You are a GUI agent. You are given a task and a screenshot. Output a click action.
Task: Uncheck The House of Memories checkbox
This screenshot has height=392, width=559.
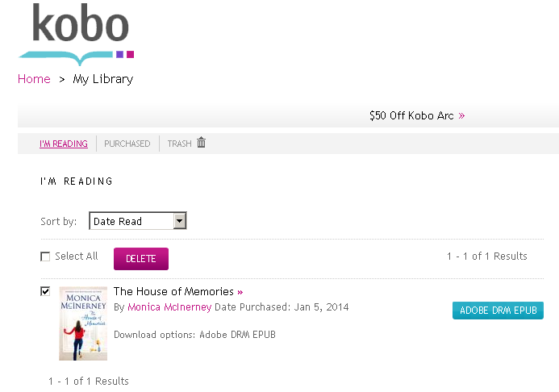tap(45, 291)
